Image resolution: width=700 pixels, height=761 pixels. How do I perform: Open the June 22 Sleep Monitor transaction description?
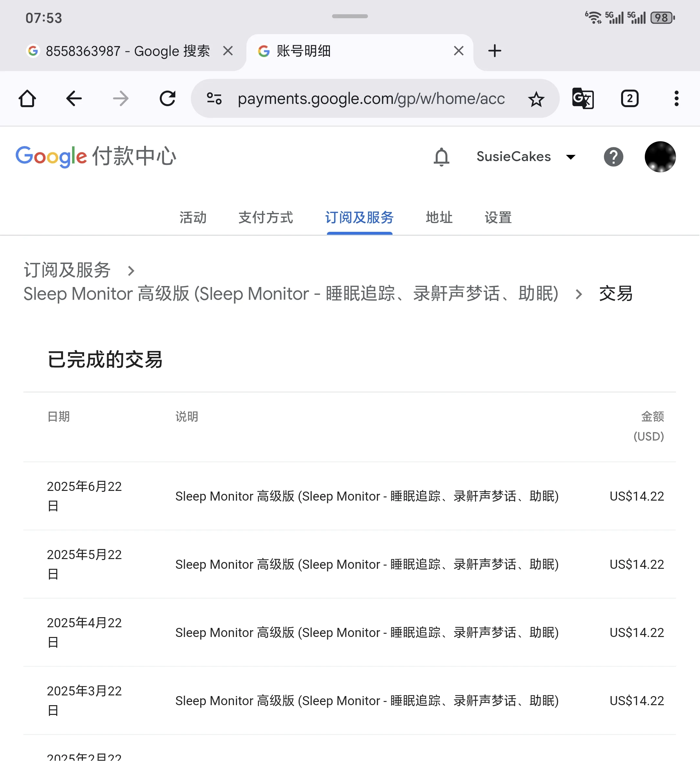coord(367,496)
